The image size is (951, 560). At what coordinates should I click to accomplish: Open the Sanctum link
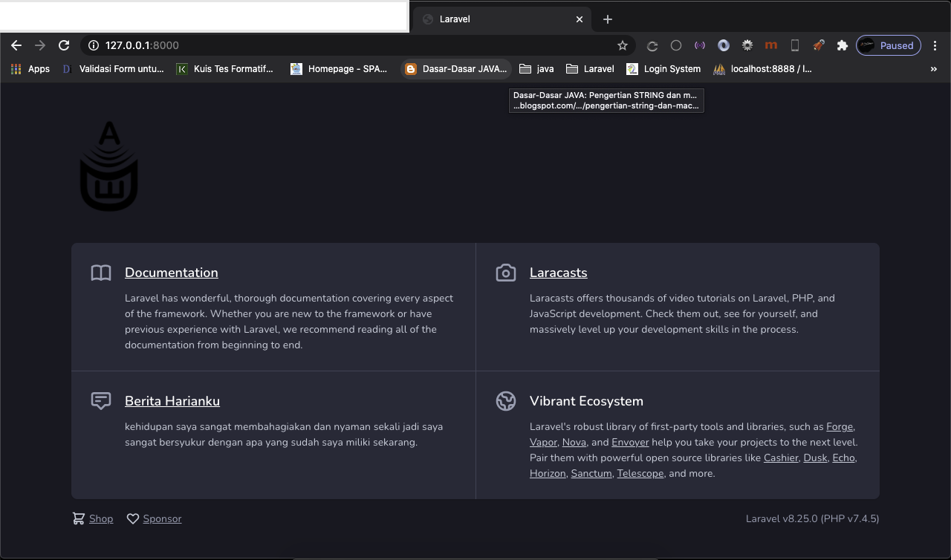(x=591, y=474)
